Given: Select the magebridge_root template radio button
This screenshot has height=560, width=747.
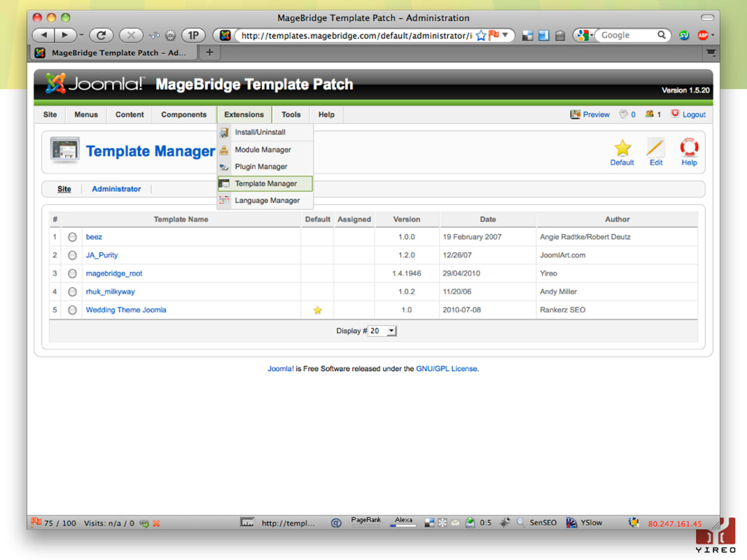Looking at the screenshot, I should pos(72,273).
